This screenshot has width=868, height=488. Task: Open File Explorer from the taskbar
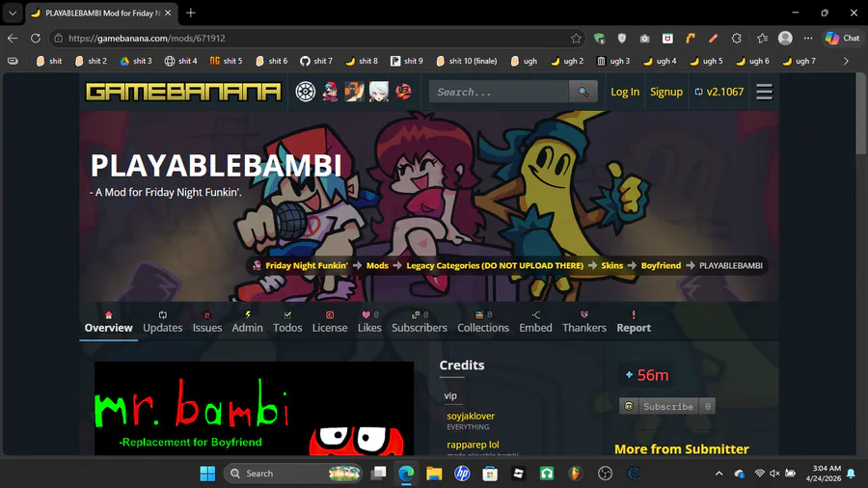434,474
